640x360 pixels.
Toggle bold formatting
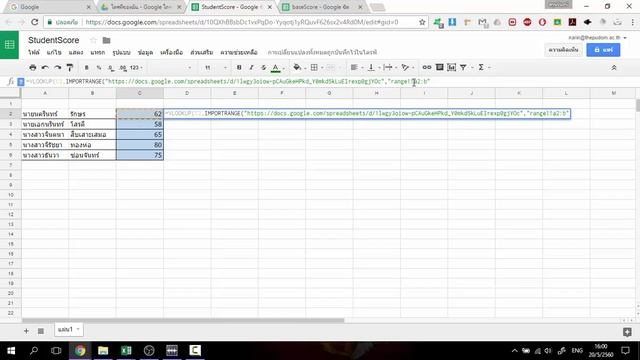239,67
